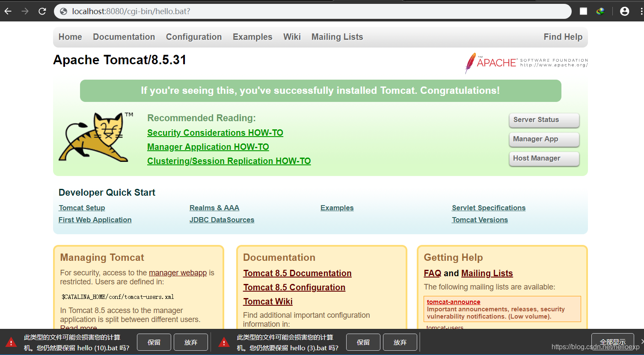
Task: Open Realms & AAA link
Action: (x=214, y=208)
